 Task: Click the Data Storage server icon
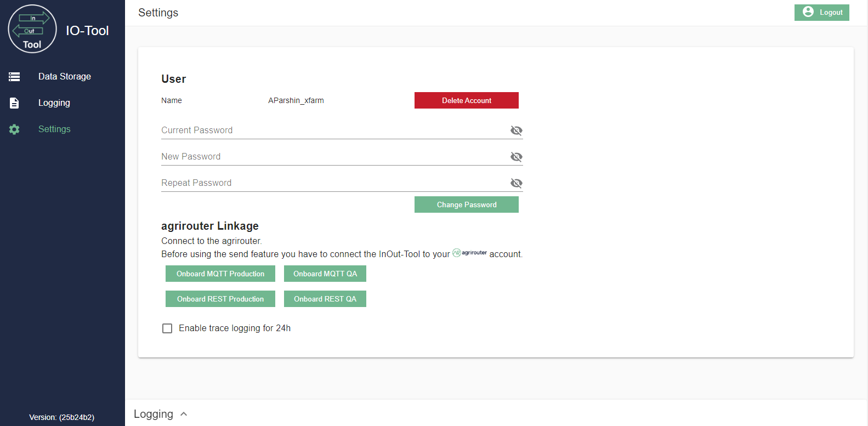tap(14, 77)
